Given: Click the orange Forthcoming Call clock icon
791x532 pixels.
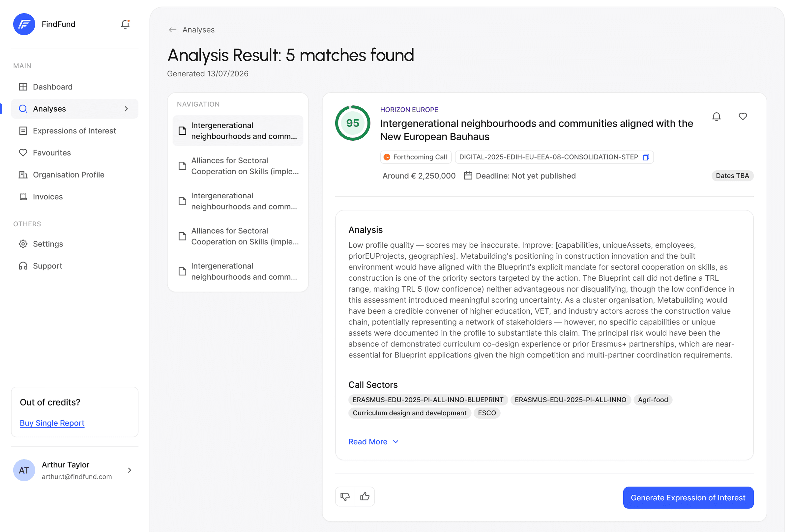Looking at the screenshot, I should point(387,157).
